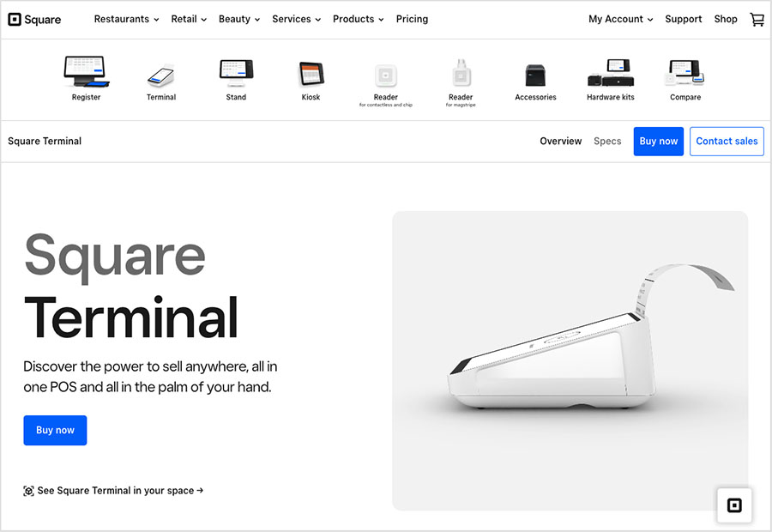Expand the Products dropdown menu
The width and height of the screenshot is (772, 532).
pyautogui.click(x=358, y=19)
